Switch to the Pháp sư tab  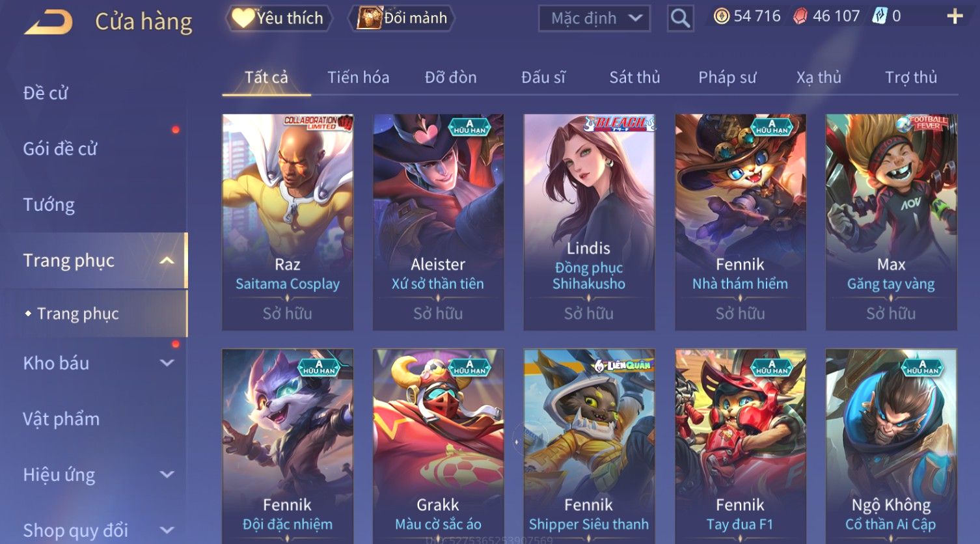click(x=727, y=77)
